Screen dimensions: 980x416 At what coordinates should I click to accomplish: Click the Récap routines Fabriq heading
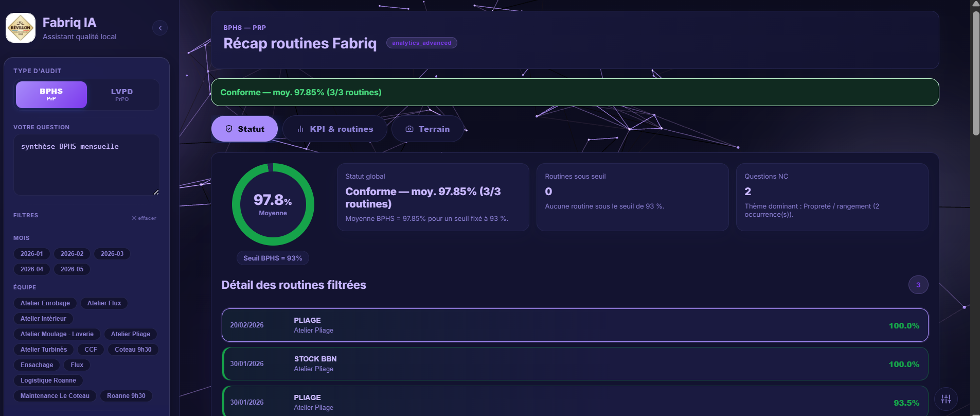(300, 43)
